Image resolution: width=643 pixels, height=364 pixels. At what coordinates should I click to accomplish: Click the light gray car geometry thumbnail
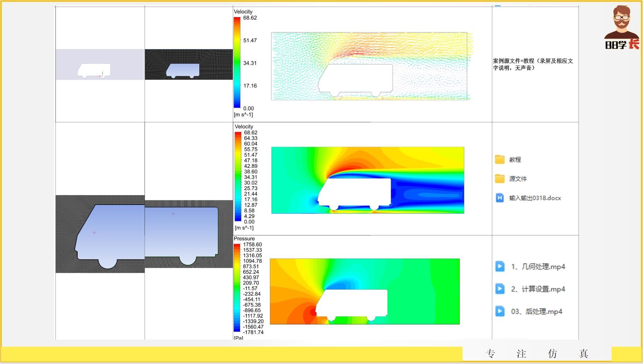coord(100,65)
